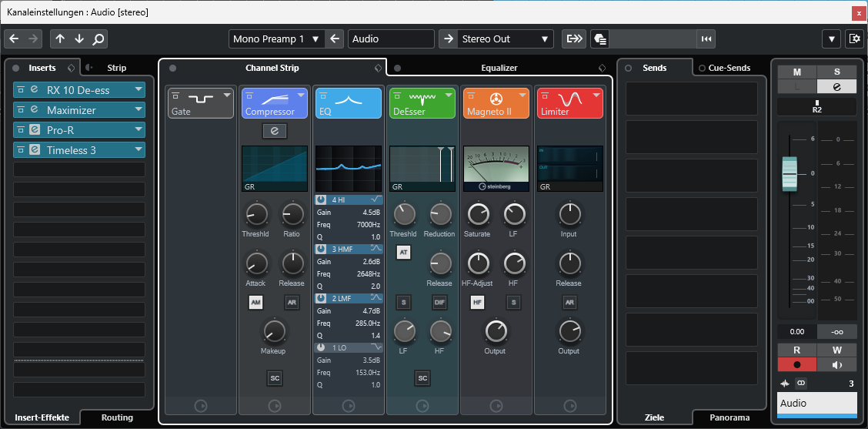
Task: Click the record enable button
Action: [x=796, y=364]
